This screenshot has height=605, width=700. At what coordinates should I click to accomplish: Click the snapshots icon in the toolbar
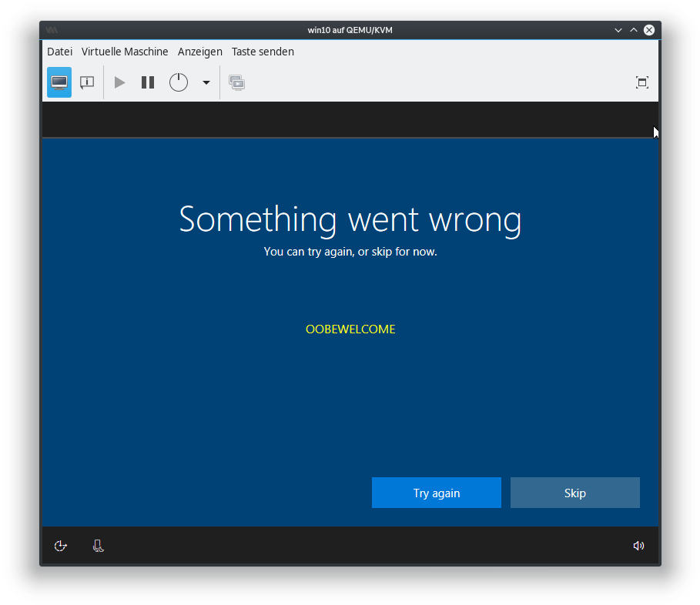pos(236,82)
